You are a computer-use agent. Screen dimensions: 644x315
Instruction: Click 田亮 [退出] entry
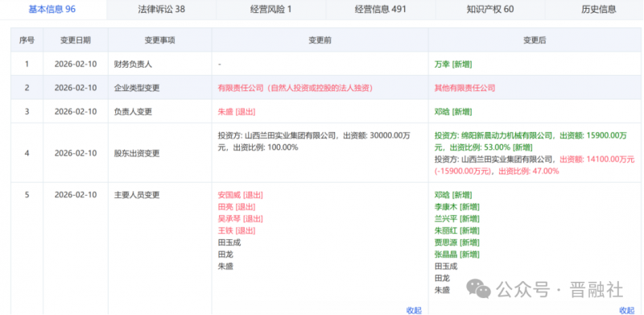(237, 207)
